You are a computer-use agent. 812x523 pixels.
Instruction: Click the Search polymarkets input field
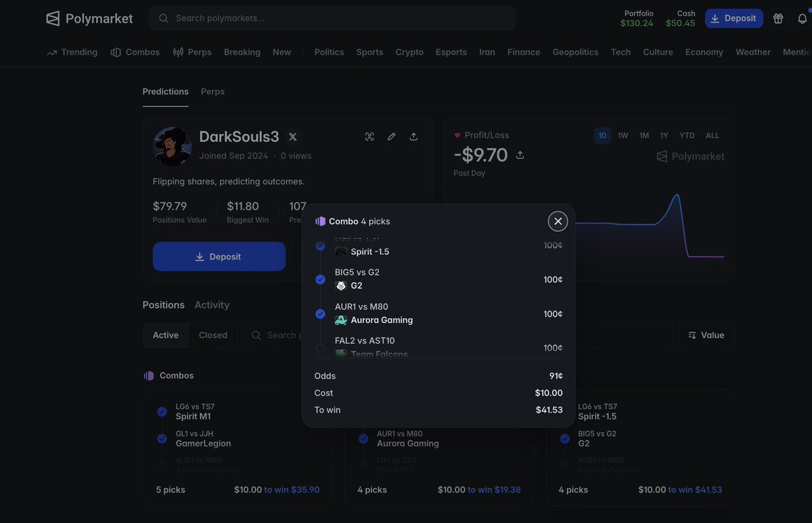pyautogui.click(x=332, y=18)
